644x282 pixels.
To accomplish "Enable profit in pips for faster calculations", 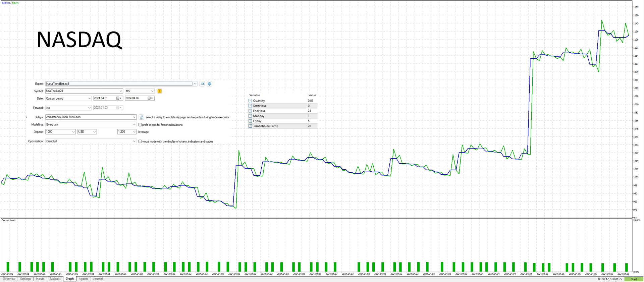I will pos(140,125).
